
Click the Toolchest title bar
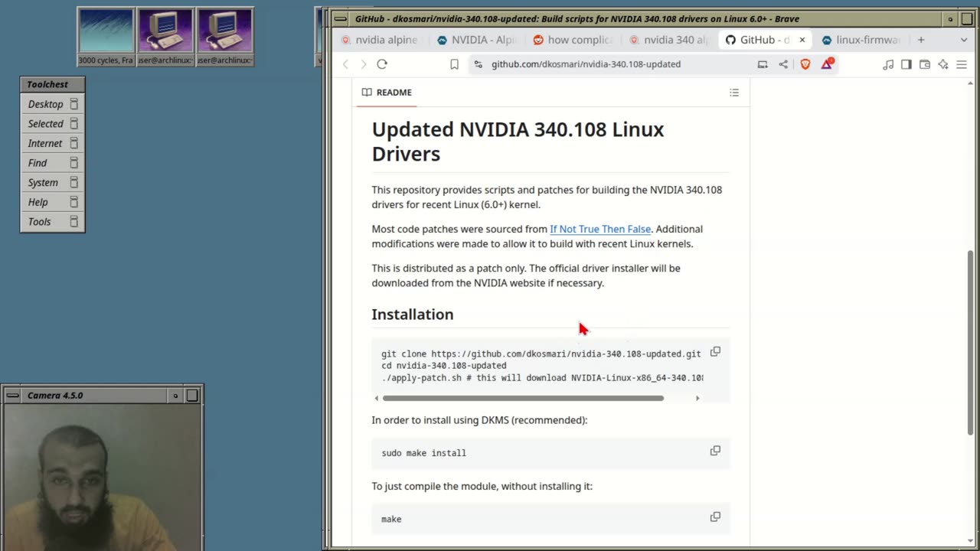click(x=52, y=84)
